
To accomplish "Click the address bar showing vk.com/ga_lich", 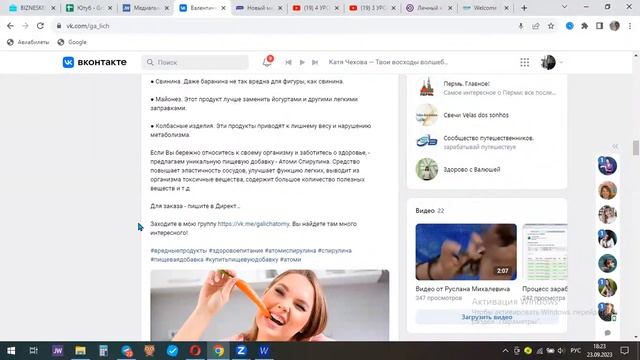I will tap(286, 26).
